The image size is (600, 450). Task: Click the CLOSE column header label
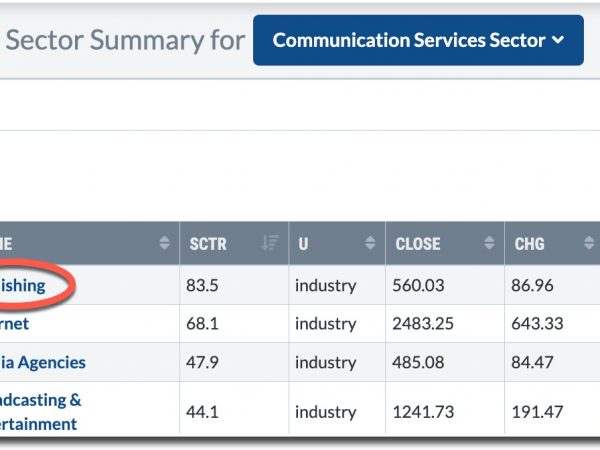418,244
